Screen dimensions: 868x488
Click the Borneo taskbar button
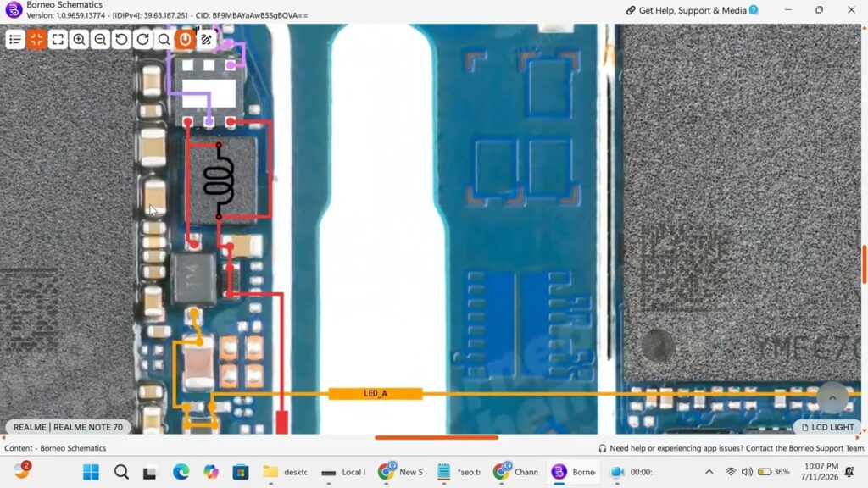(x=574, y=472)
